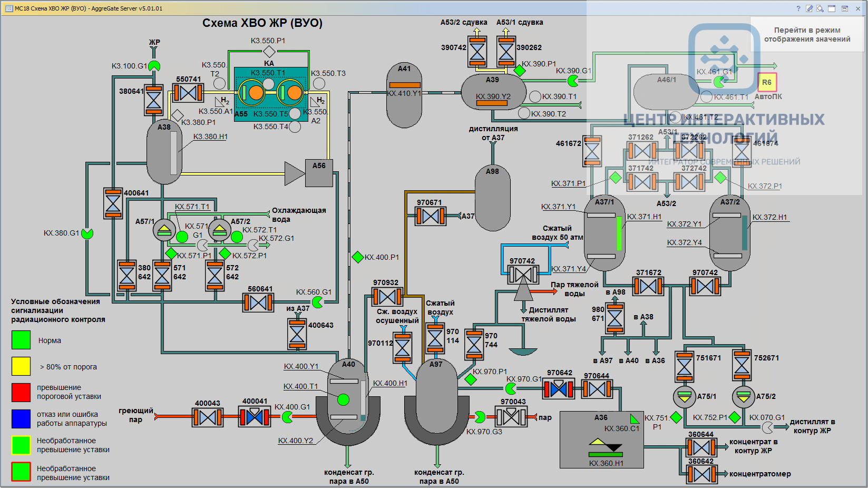Select flow sensor KX.070.G1 indicator
This screenshot has height=488, width=868.
point(768,426)
